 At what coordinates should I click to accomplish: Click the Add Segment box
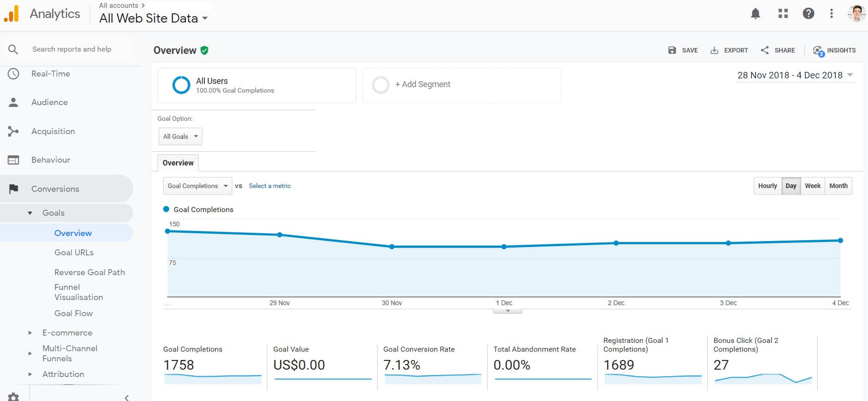coord(461,85)
